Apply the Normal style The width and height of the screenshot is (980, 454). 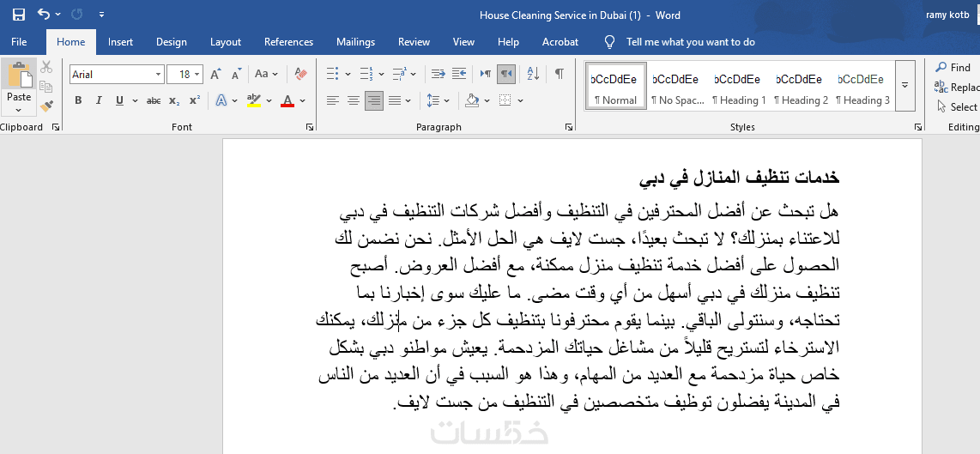tap(615, 87)
